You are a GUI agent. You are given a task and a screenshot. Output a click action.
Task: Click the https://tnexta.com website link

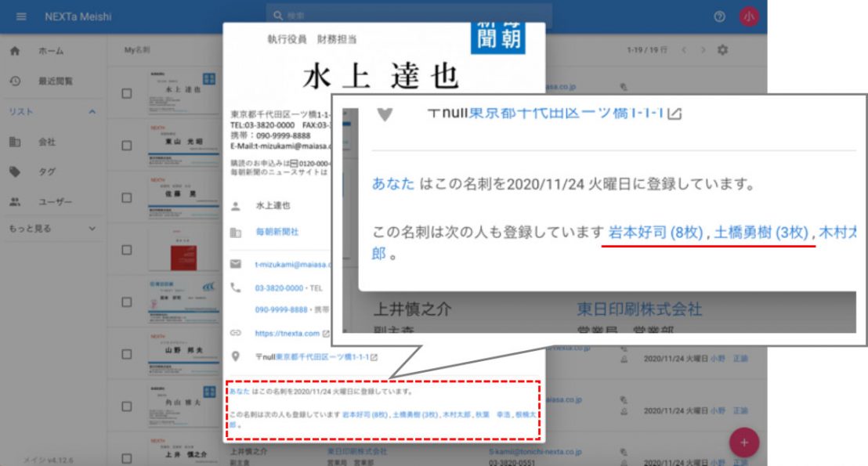tap(288, 333)
